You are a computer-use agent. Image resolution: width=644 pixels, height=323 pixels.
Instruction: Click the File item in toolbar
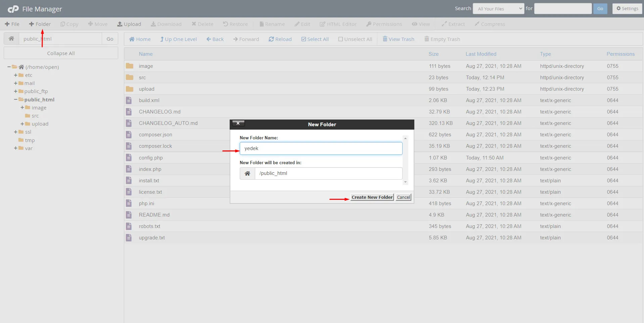coord(12,24)
